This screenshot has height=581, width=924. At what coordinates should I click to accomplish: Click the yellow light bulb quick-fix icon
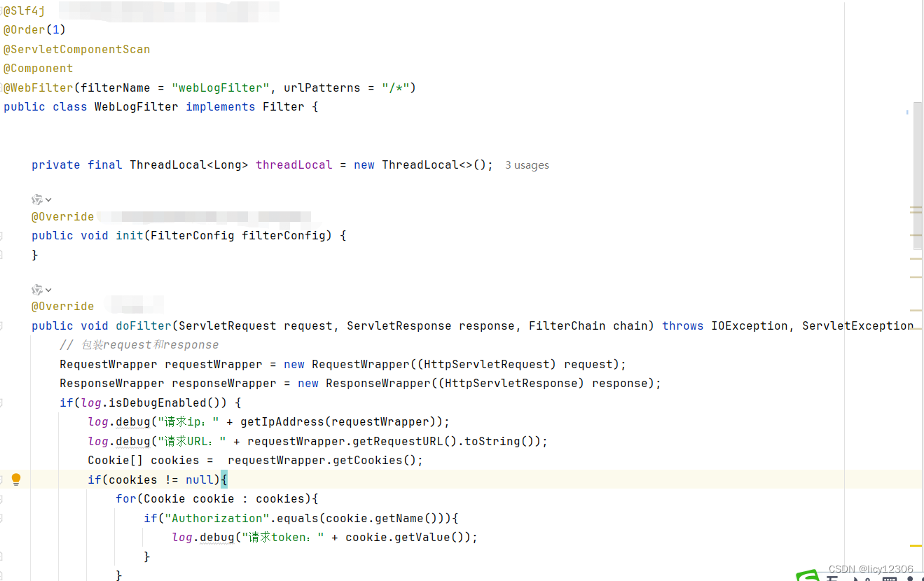[16, 479]
